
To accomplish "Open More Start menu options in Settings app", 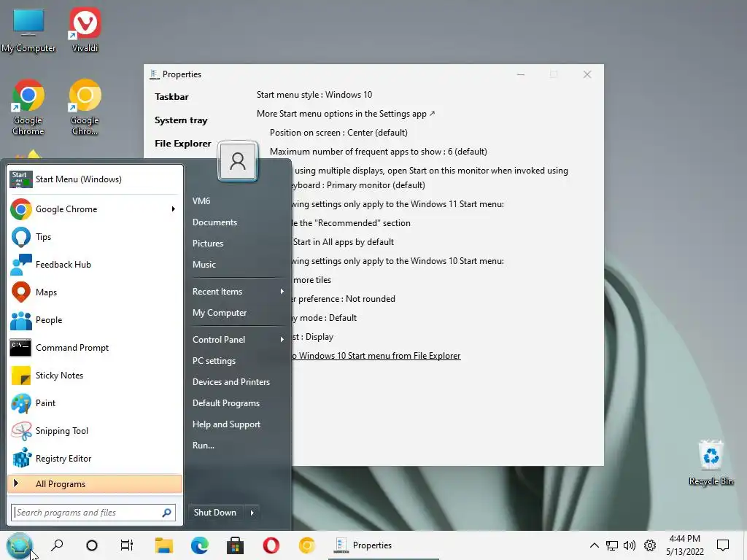I will (346, 114).
